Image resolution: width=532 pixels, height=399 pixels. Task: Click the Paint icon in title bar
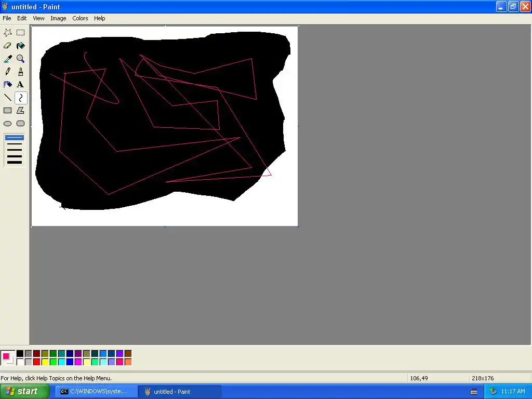(x=5, y=6)
